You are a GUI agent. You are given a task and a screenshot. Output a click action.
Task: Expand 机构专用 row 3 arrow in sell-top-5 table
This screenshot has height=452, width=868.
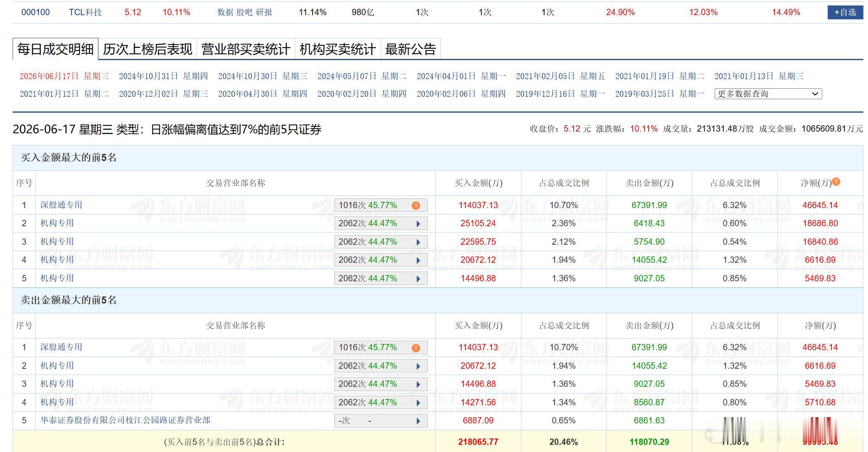(418, 384)
